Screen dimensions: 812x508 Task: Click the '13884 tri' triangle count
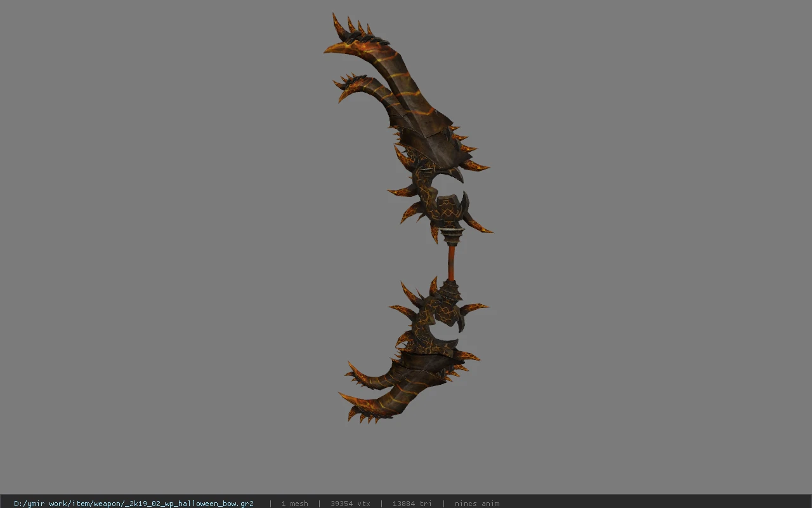[x=412, y=504]
